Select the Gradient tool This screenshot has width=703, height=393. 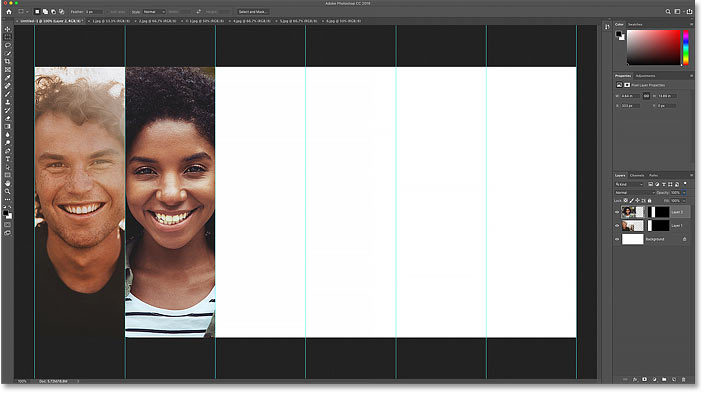click(x=8, y=126)
